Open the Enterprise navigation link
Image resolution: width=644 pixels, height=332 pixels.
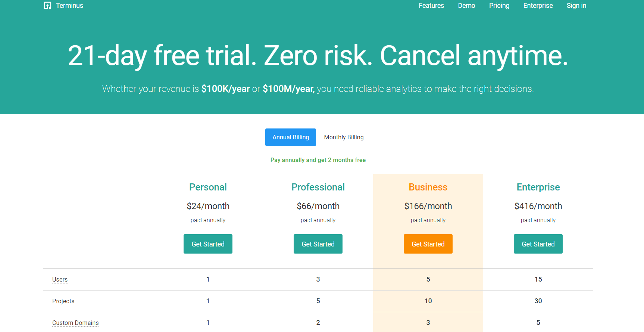point(538,6)
